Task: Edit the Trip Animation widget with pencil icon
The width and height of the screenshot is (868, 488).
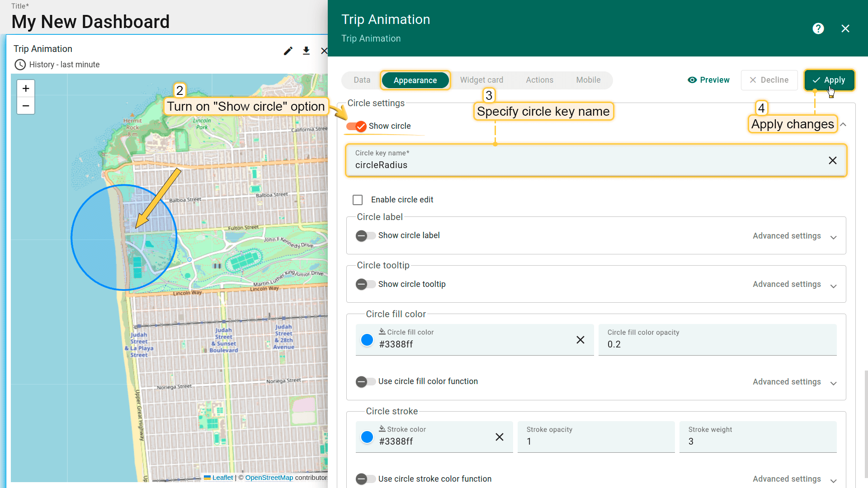Action: coord(288,51)
